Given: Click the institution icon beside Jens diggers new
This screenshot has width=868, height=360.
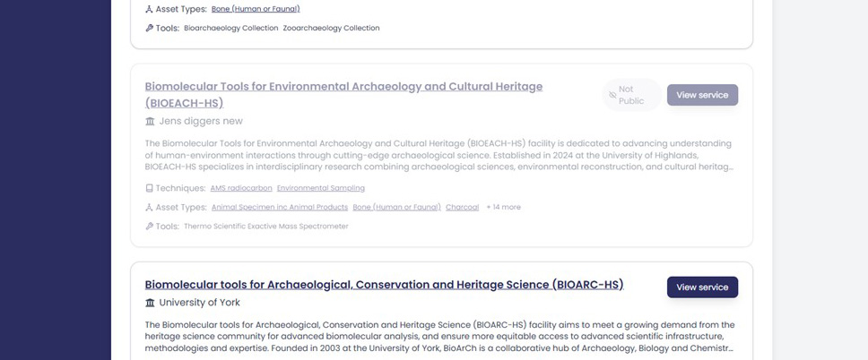Looking at the screenshot, I should [x=151, y=122].
